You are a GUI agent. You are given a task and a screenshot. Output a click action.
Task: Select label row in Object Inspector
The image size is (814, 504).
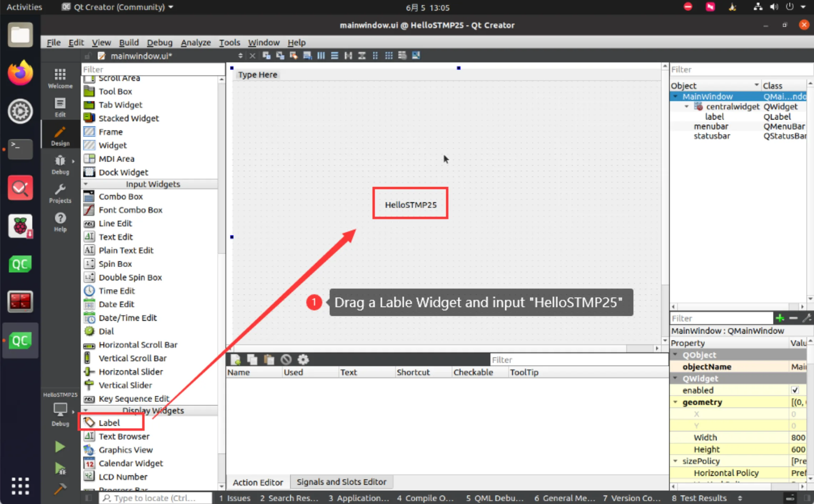(738, 116)
